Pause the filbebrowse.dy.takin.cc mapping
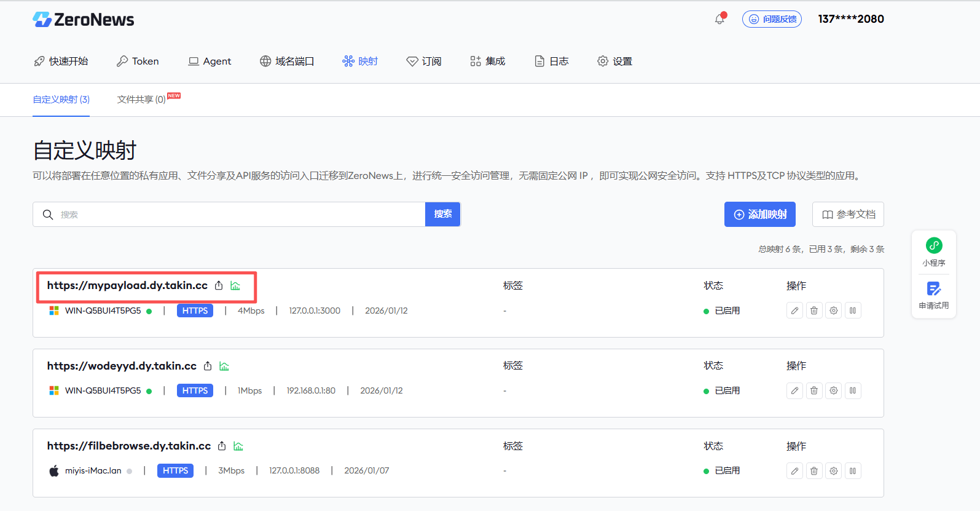 (853, 471)
